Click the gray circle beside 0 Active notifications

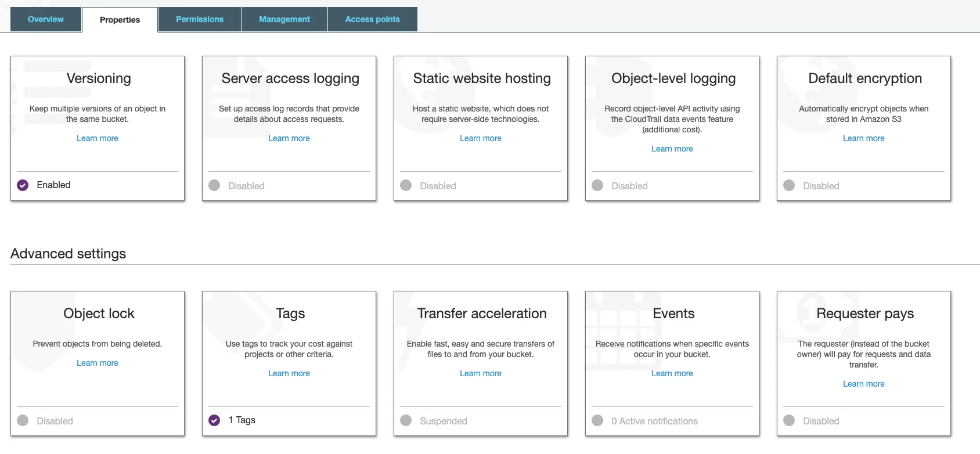597,420
